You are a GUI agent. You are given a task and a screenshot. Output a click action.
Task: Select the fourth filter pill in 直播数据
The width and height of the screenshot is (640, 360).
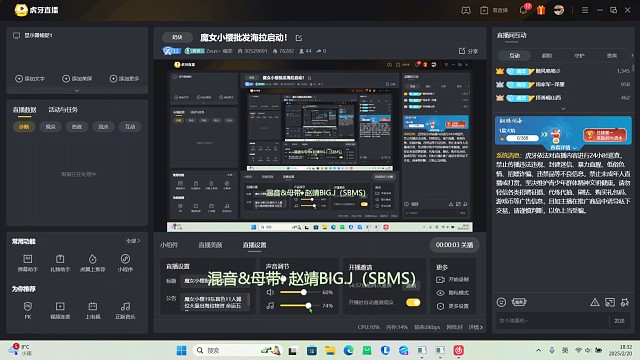coord(104,127)
